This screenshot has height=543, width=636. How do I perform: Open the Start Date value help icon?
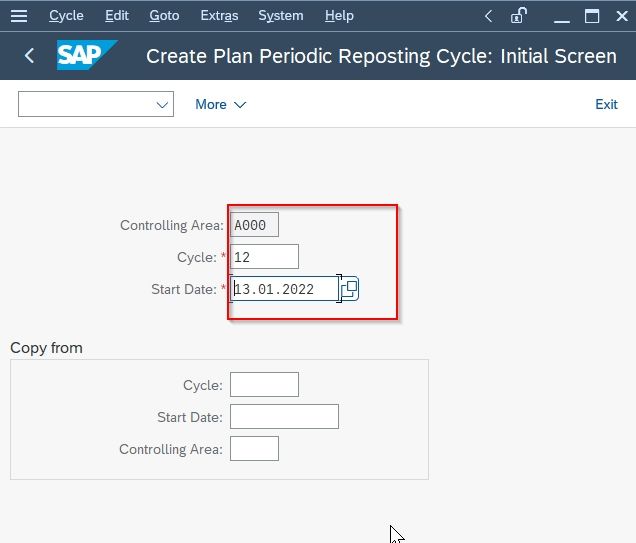pos(350,289)
